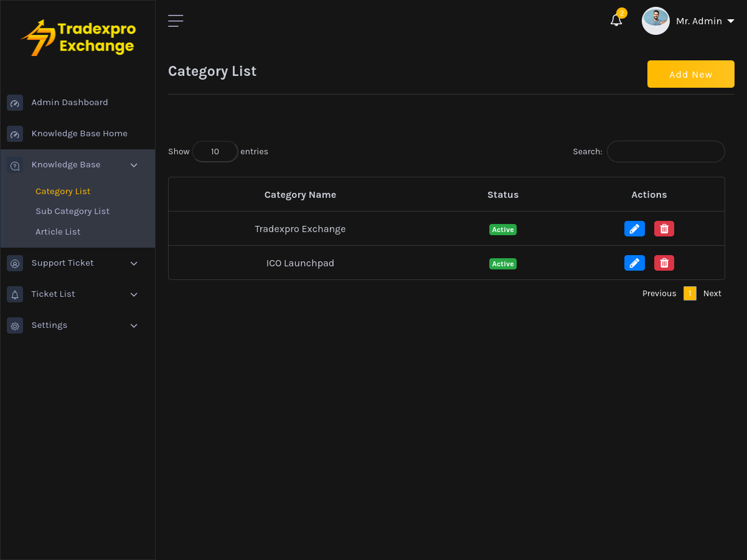Go to the Next page

(x=712, y=294)
